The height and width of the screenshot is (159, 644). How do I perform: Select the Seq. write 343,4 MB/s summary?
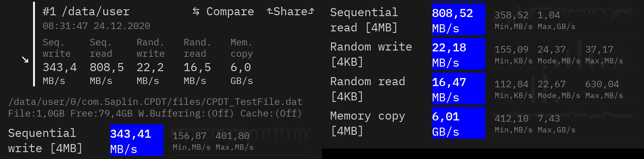[60, 62]
